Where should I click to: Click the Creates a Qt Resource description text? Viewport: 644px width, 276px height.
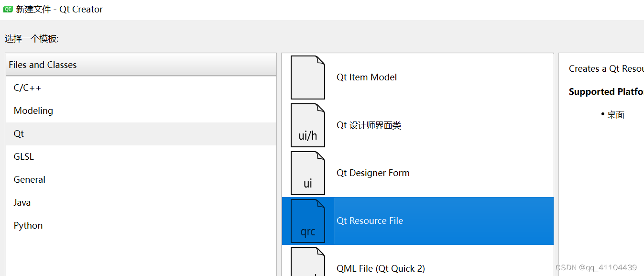tap(606, 69)
